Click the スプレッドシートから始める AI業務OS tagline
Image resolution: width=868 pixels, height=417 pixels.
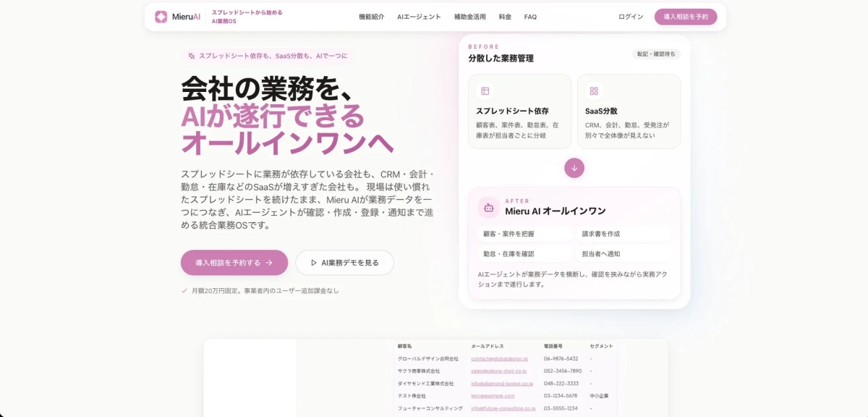click(x=247, y=17)
